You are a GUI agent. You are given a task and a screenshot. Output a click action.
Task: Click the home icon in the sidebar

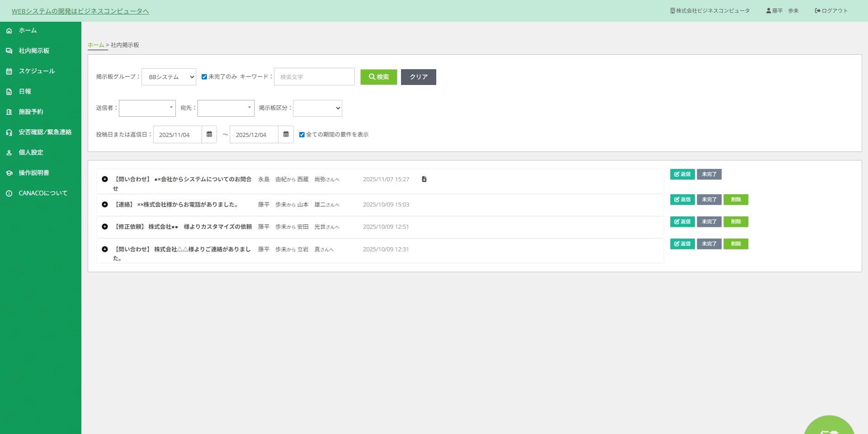tap(9, 31)
